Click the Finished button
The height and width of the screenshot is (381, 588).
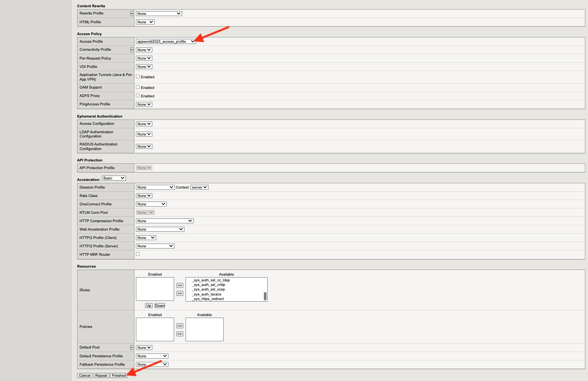tap(119, 376)
